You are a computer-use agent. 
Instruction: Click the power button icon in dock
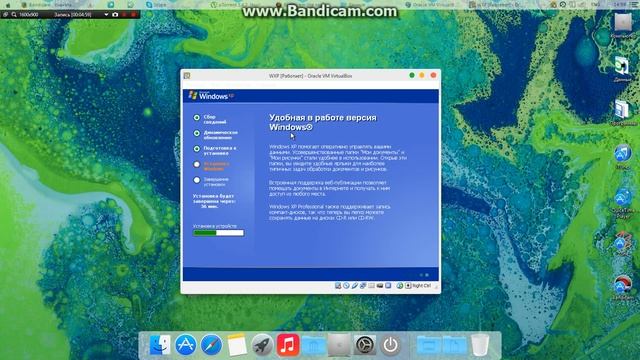[x=391, y=345]
